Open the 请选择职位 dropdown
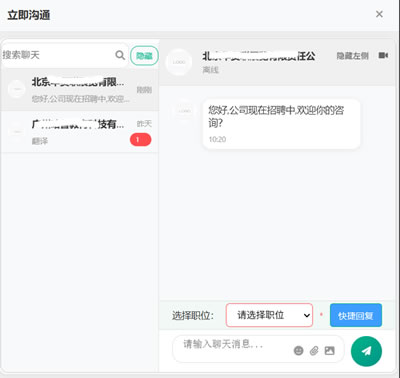The image size is (400, 378). point(269,315)
